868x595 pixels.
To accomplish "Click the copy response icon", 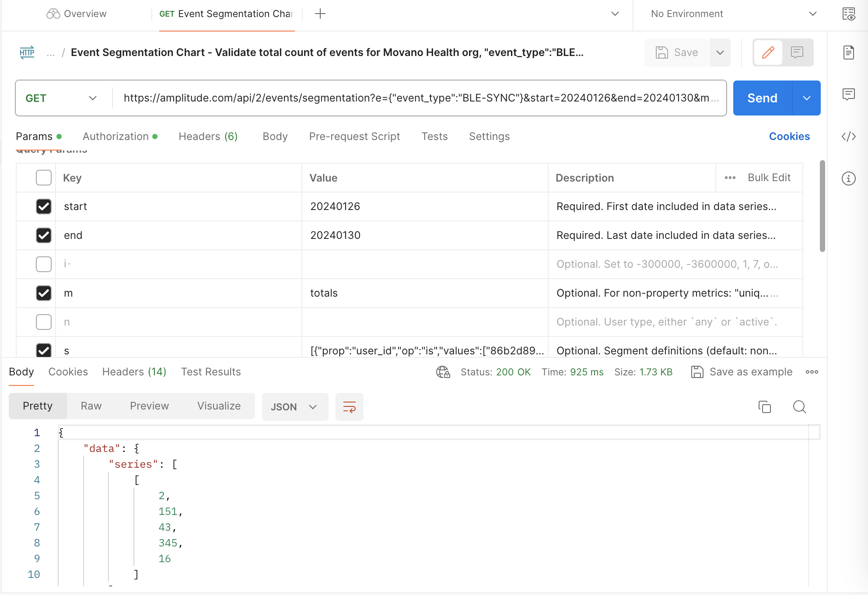I will click(x=764, y=407).
